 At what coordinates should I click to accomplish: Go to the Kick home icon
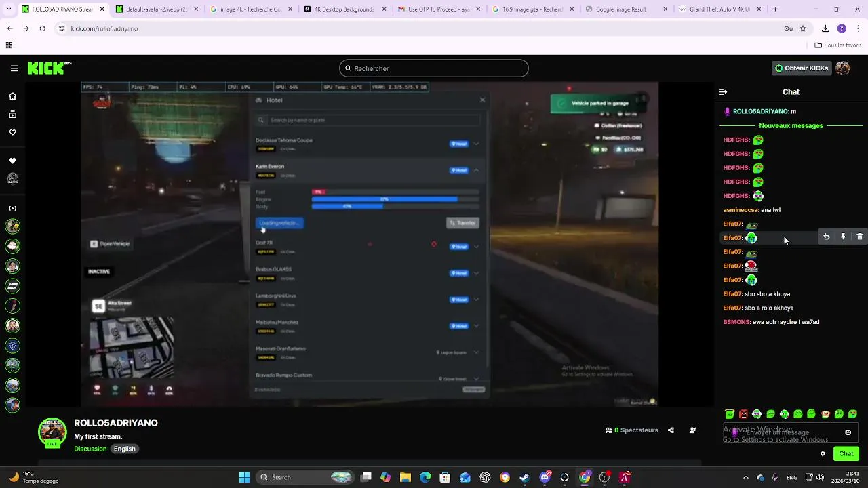pos(12,96)
